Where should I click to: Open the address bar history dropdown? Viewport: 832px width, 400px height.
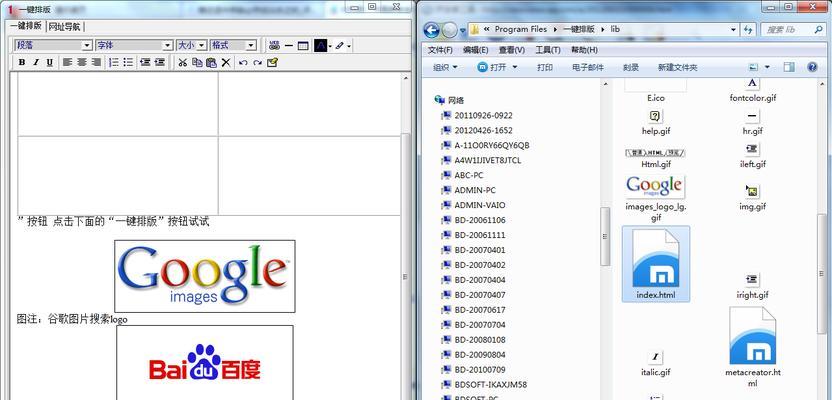click(x=734, y=30)
